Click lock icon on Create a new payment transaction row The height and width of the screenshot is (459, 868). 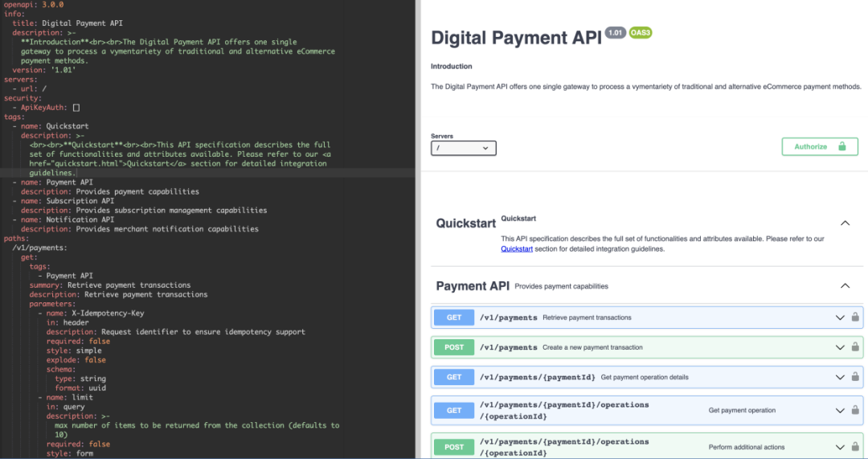tap(855, 347)
